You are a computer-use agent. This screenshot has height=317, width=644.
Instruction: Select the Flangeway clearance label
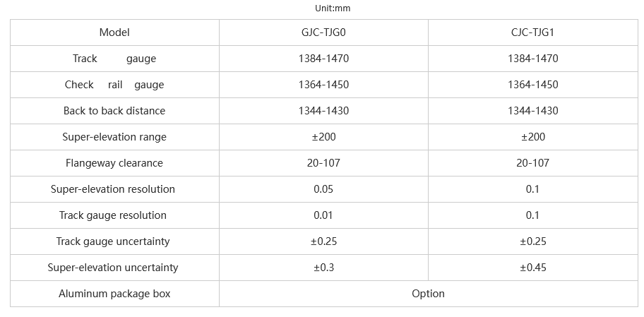[x=114, y=163]
